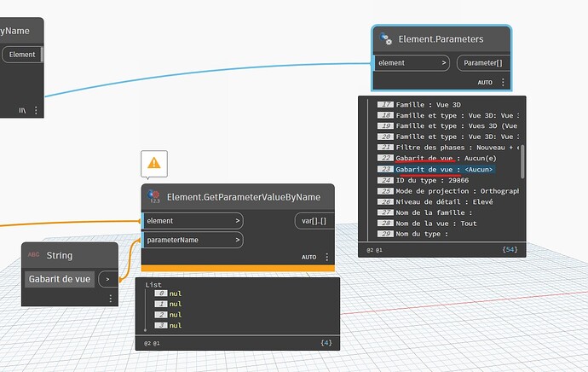Select the Element.Parameters node title
This screenshot has height=372, width=588.
pos(441,39)
